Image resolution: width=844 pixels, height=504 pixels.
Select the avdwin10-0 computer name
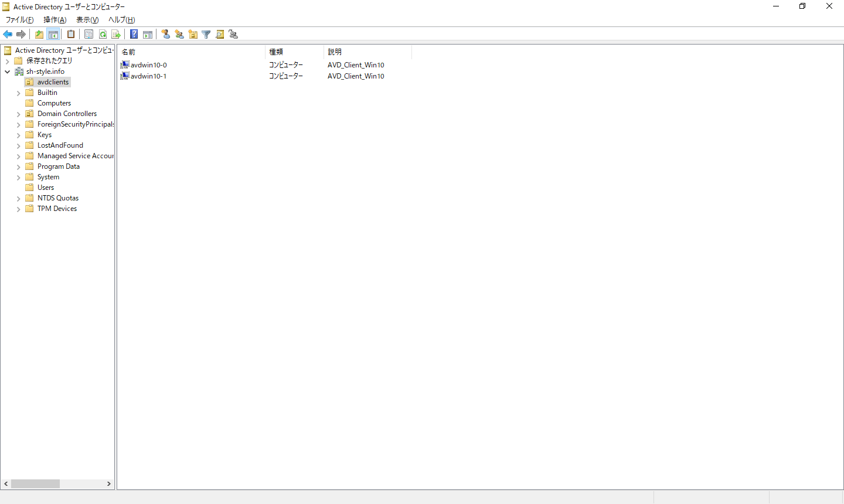pos(149,65)
